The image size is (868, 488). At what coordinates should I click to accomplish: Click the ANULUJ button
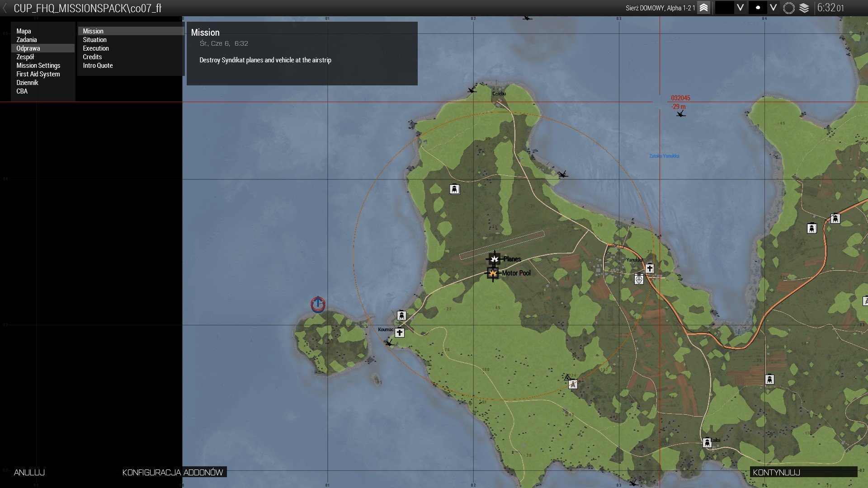[x=29, y=472]
